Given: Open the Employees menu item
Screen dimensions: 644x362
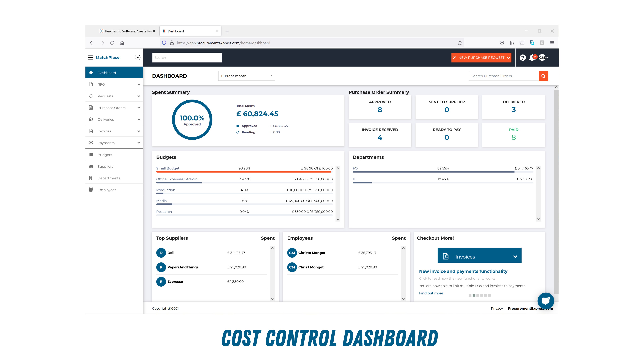Looking at the screenshot, I should pyautogui.click(x=114, y=190).
